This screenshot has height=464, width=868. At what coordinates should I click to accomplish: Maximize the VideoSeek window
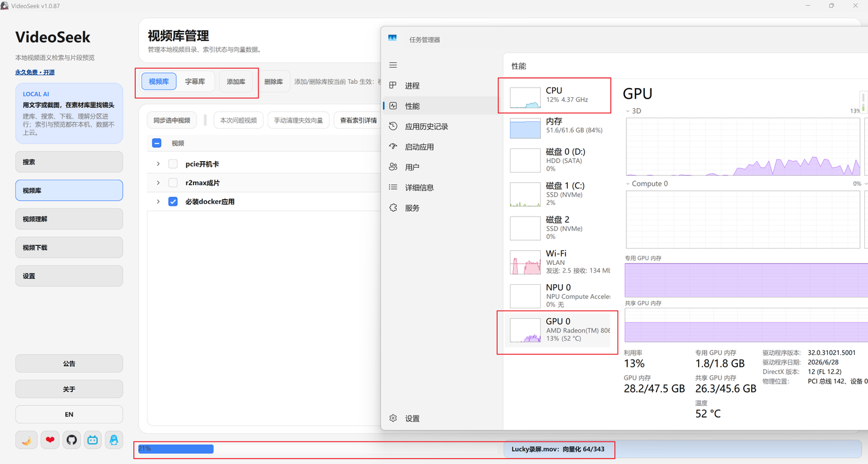[831, 5]
